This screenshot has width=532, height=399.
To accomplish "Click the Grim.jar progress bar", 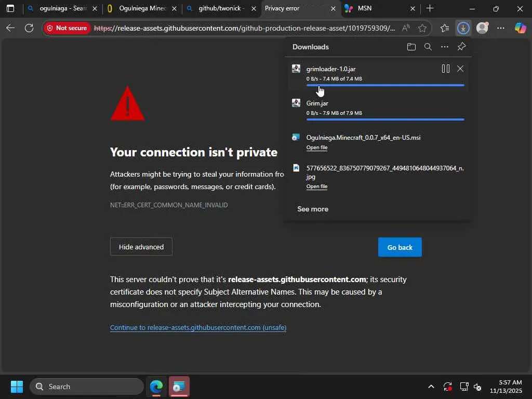I will point(385,119).
